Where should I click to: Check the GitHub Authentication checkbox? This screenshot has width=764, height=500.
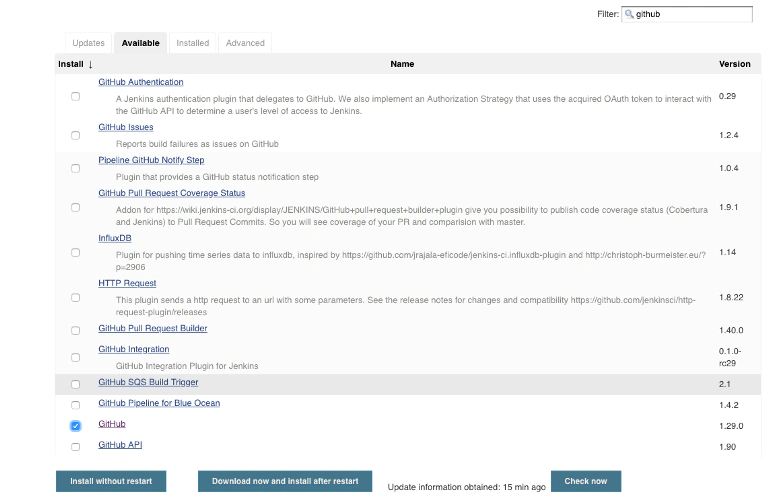76,96
